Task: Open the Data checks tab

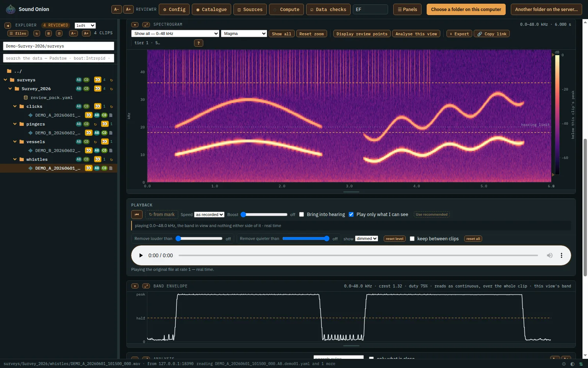Action: click(x=328, y=10)
